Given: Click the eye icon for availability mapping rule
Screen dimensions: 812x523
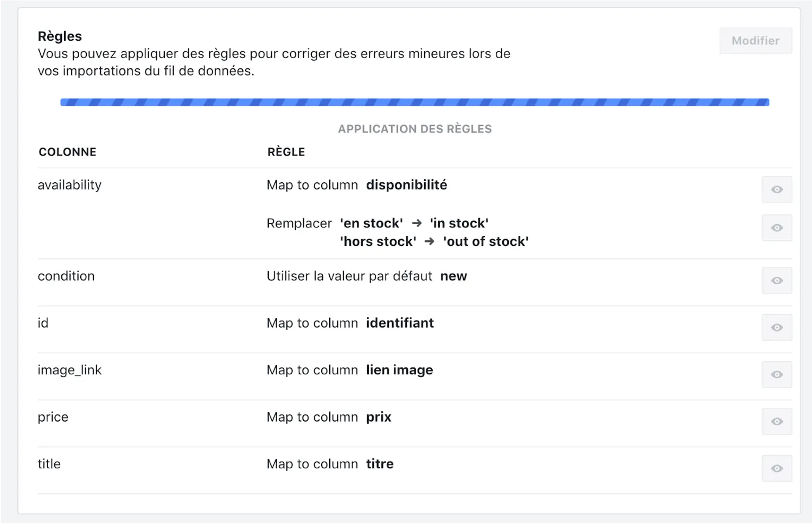Looking at the screenshot, I should click(x=776, y=189).
